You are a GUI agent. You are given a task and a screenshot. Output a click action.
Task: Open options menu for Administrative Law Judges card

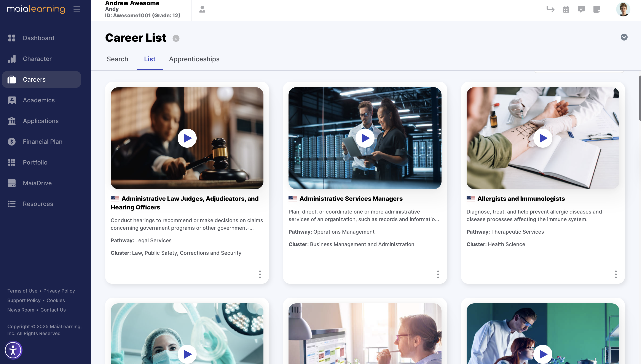(x=260, y=274)
